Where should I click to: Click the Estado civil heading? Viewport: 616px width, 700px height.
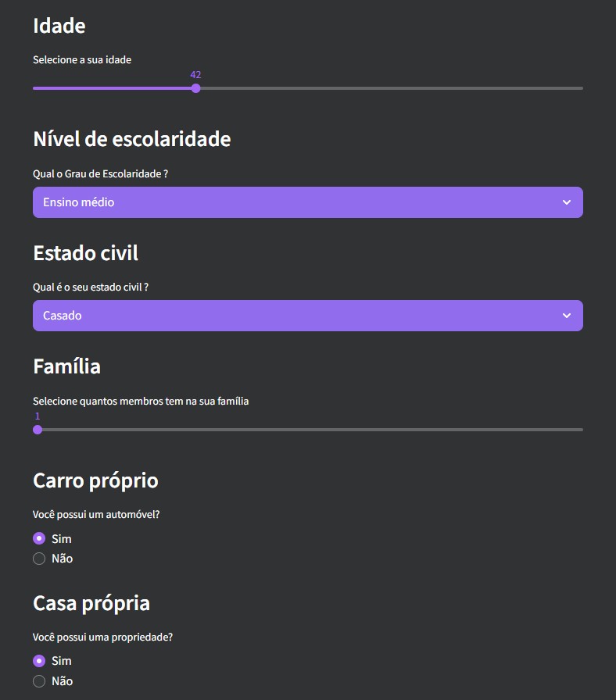[x=85, y=253]
